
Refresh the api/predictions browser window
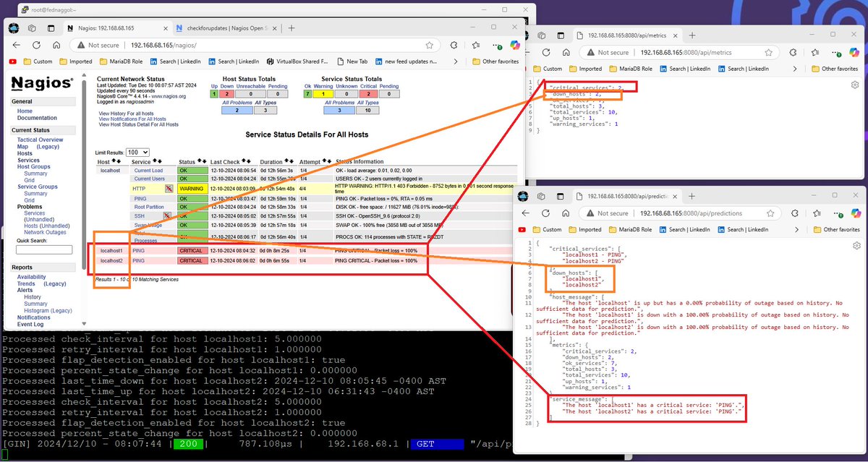[x=545, y=213]
